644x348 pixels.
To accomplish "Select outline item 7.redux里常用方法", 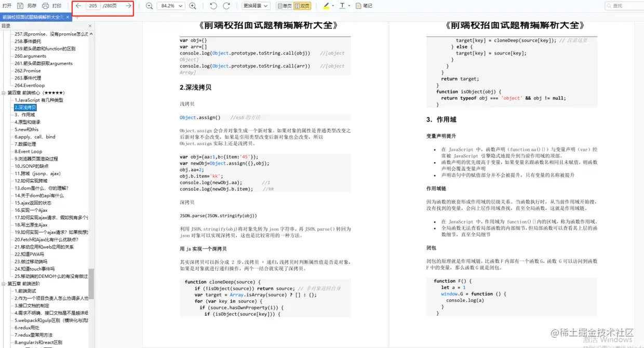I will click(33, 335).
